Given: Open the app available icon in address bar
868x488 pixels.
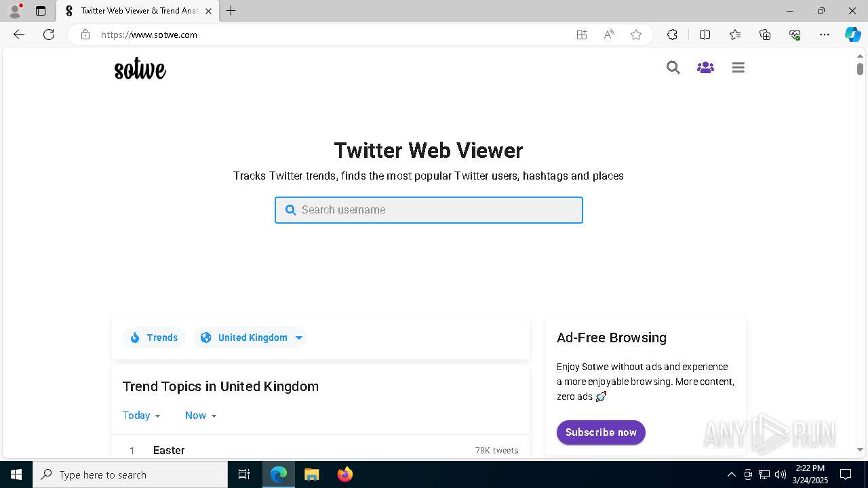Looking at the screenshot, I should pos(582,35).
